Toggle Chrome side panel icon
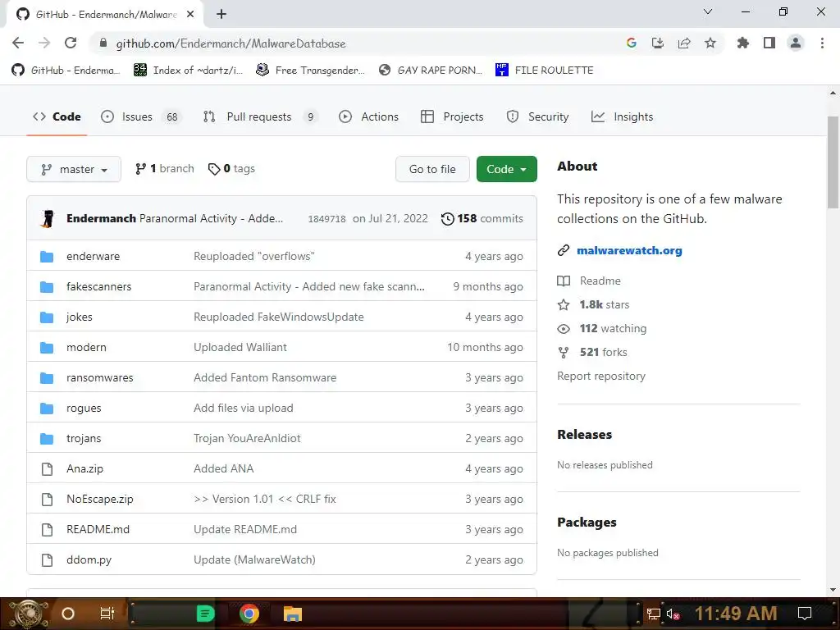 pyautogui.click(x=769, y=43)
